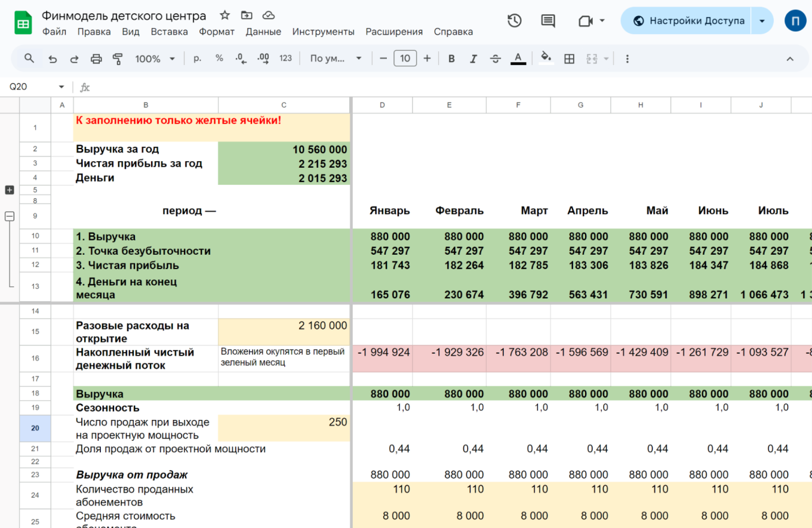Click the redo arrow icon
This screenshot has width=812, height=528.
point(74,58)
